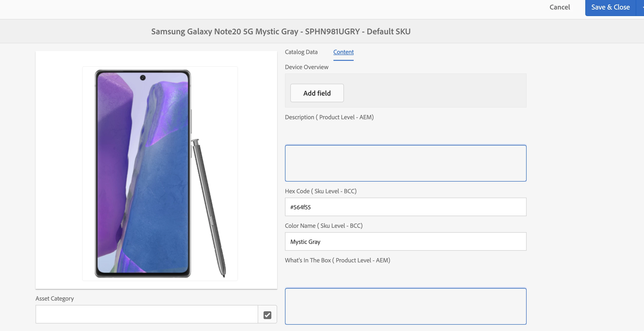Select the Content tab
Viewport: 644px width, 331px height.
343,52
